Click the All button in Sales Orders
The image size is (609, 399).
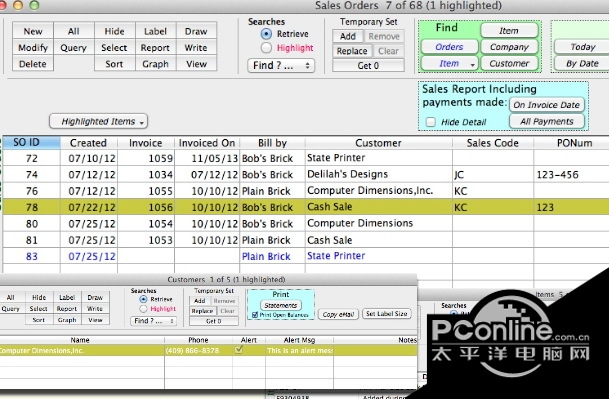[73, 31]
